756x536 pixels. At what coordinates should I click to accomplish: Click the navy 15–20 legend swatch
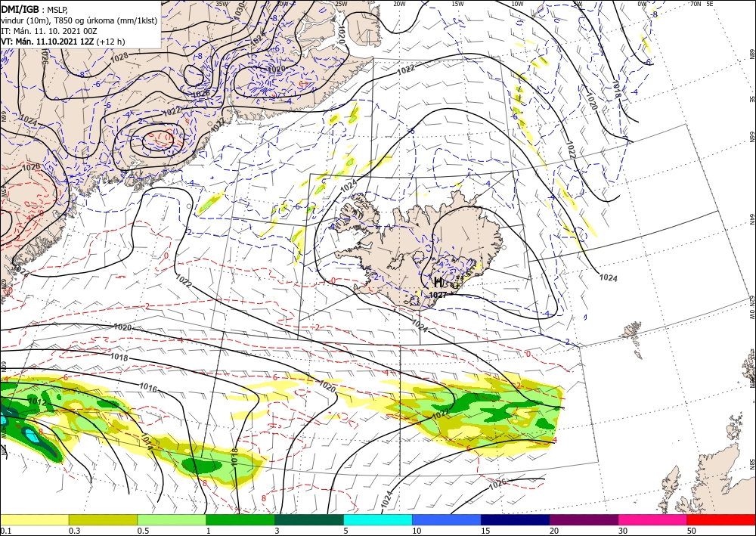pos(516,520)
